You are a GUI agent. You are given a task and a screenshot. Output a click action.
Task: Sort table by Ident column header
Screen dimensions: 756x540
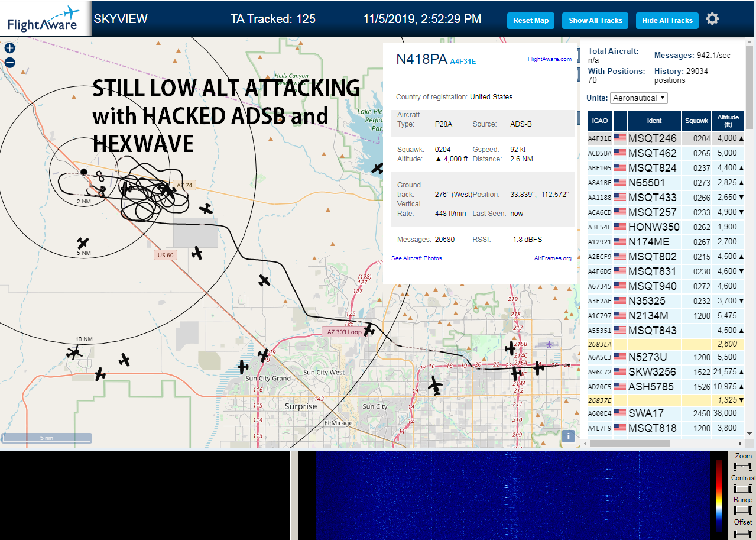click(654, 121)
